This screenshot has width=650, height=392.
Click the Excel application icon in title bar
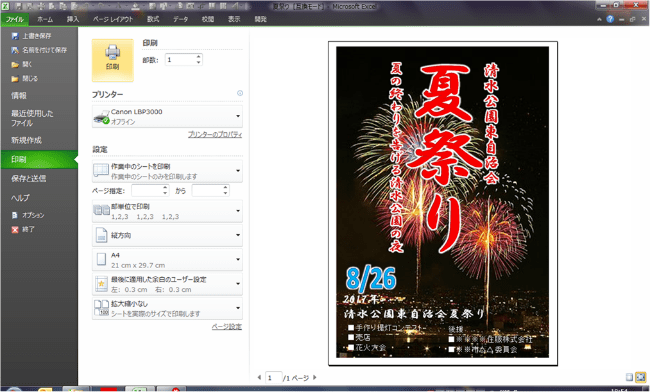click(x=5, y=6)
